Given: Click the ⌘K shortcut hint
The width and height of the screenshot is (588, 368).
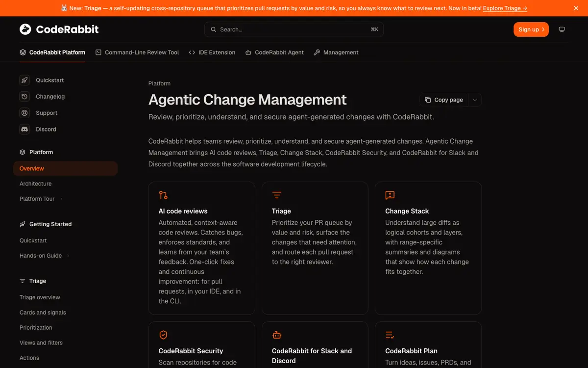Looking at the screenshot, I should pos(374,29).
